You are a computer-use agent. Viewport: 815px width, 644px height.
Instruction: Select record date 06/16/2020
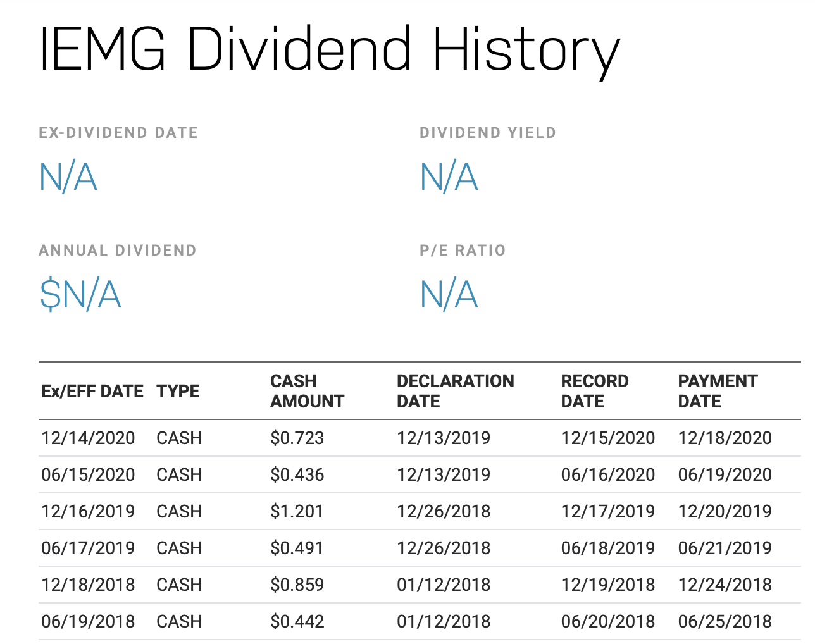coord(607,474)
